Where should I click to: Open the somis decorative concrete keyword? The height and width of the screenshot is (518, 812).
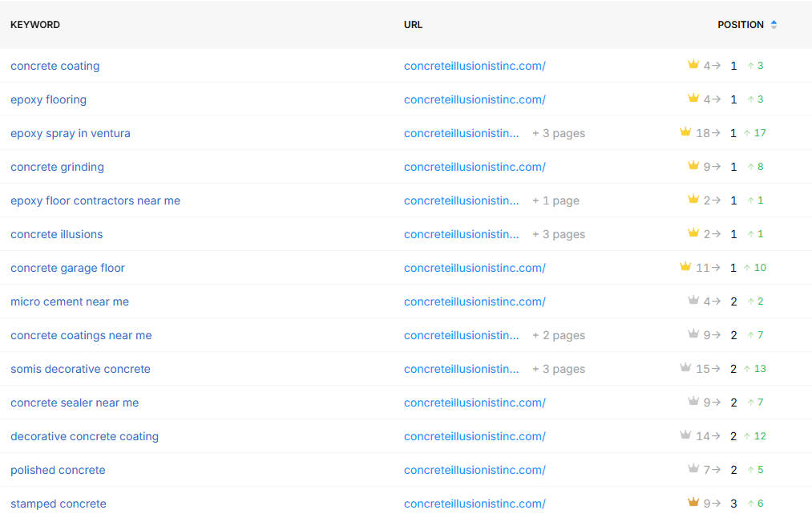coord(80,369)
